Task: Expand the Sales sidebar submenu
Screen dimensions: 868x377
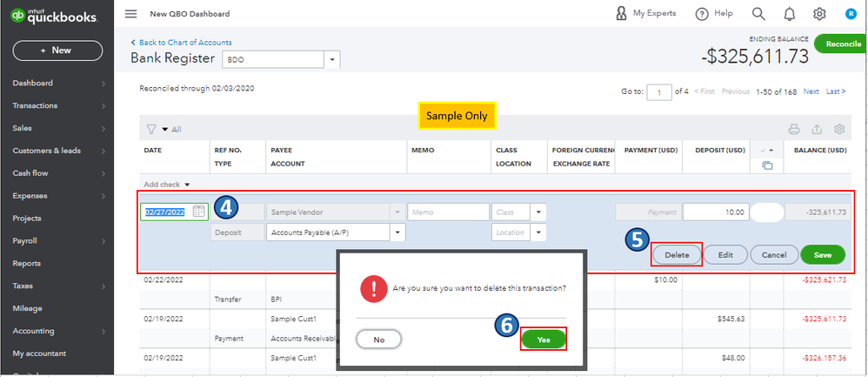Action: (103, 129)
